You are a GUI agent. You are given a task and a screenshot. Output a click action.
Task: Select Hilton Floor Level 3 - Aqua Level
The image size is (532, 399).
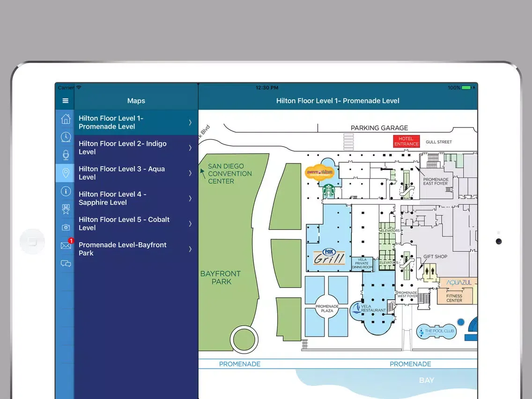pyautogui.click(x=136, y=173)
